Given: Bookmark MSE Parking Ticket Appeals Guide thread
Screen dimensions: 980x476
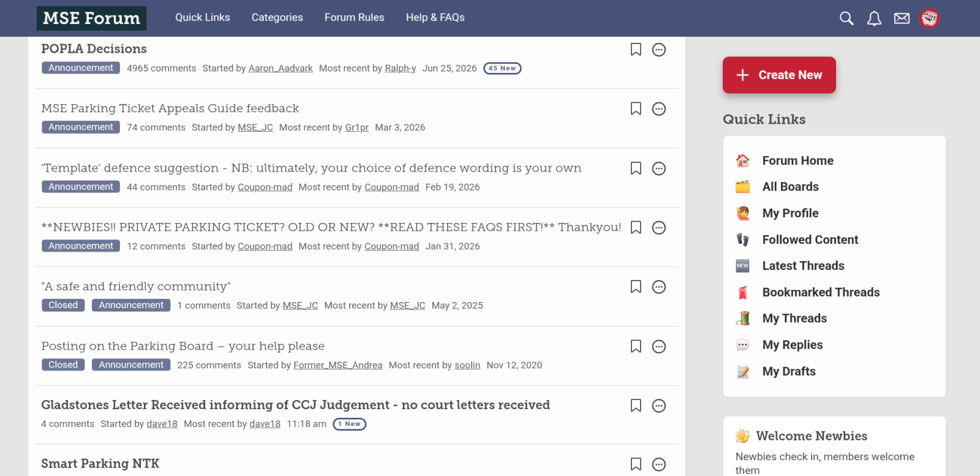Looking at the screenshot, I should (636, 109).
